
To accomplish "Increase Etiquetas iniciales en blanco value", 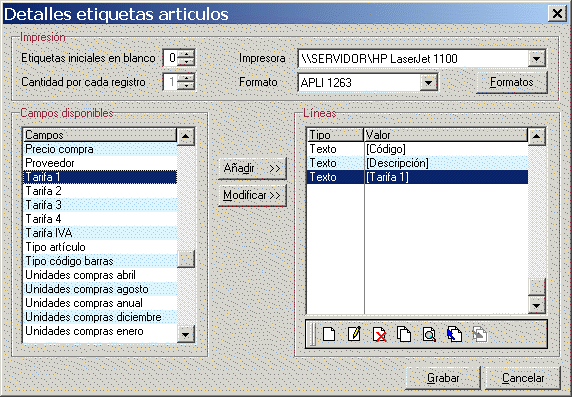I will click(186, 54).
